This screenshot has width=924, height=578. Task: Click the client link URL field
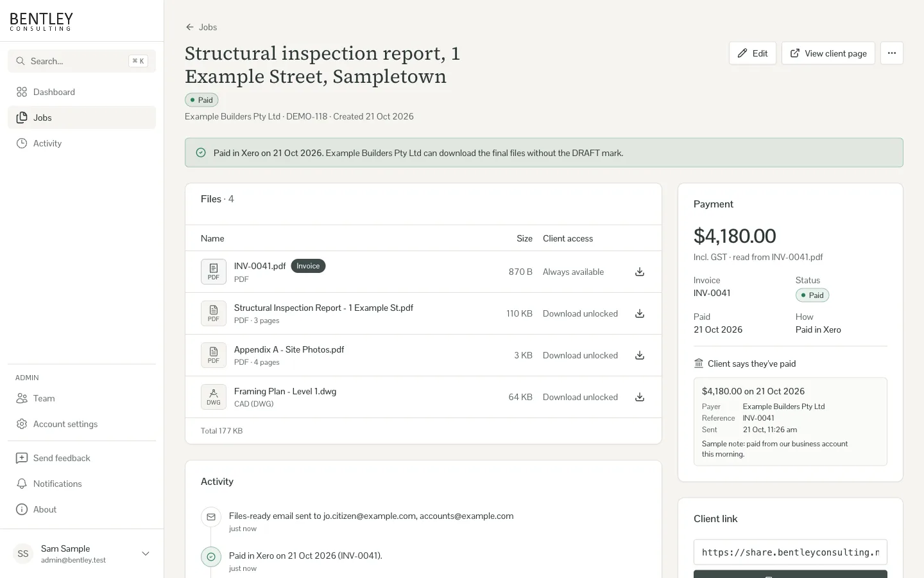[x=791, y=552]
